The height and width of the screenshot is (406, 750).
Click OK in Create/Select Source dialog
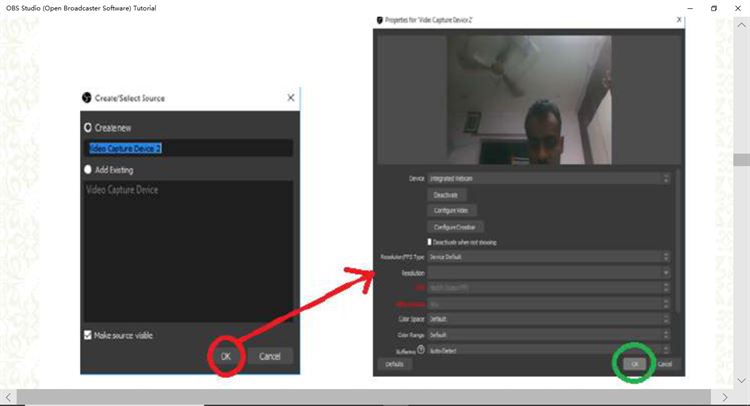coord(226,356)
